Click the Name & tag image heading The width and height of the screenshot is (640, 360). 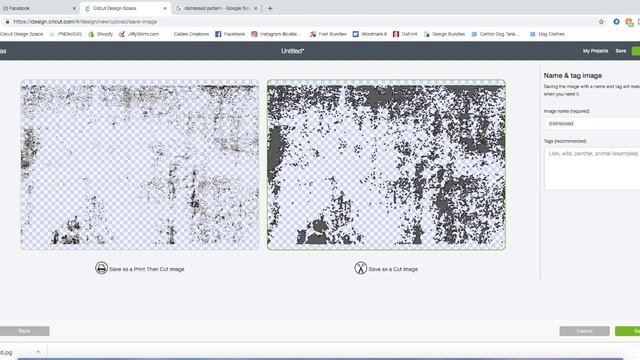(573, 76)
